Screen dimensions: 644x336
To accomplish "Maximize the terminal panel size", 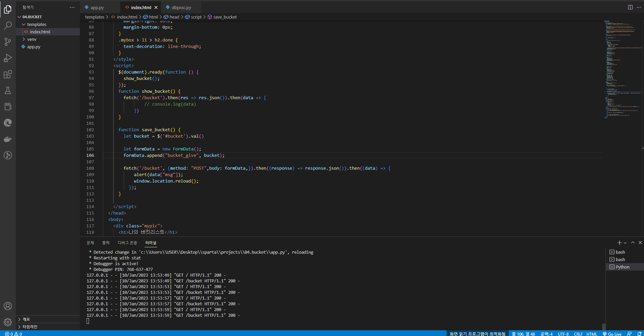I will (x=633, y=243).
